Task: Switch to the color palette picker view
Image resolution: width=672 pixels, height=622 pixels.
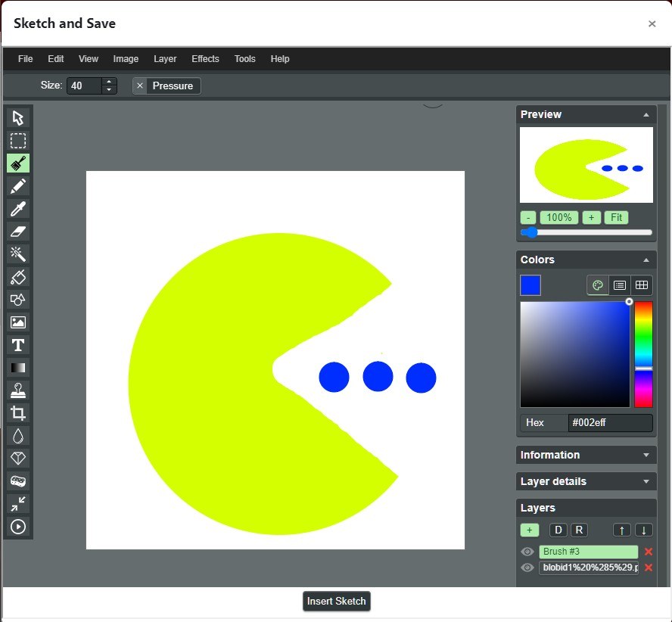Action: (x=598, y=285)
